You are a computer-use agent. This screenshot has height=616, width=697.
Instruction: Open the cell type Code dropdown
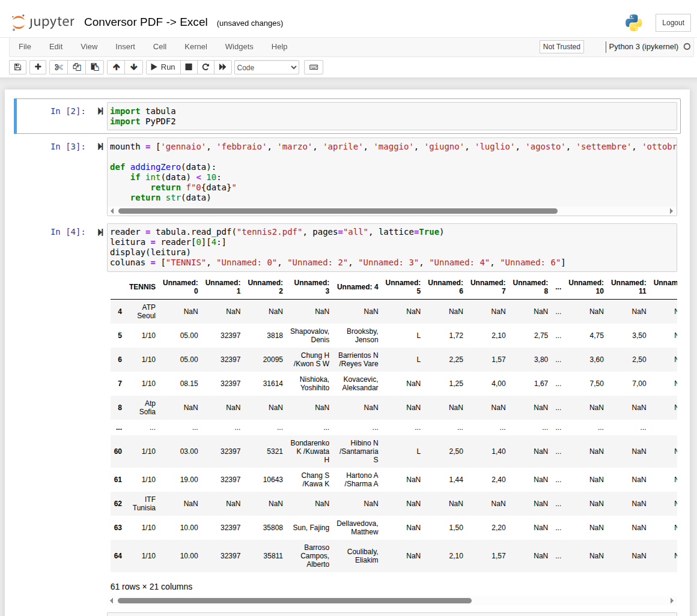pos(266,67)
